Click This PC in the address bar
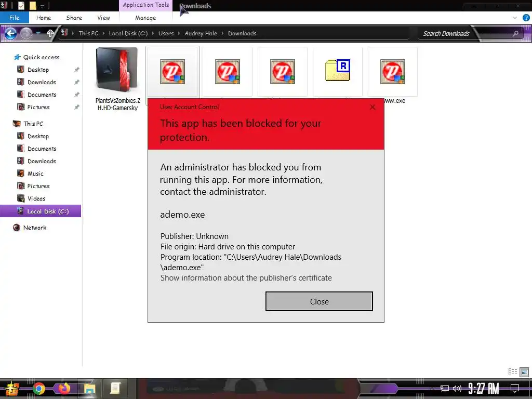Image resolution: width=532 pixels, height=399 pixels. (88, 33)
